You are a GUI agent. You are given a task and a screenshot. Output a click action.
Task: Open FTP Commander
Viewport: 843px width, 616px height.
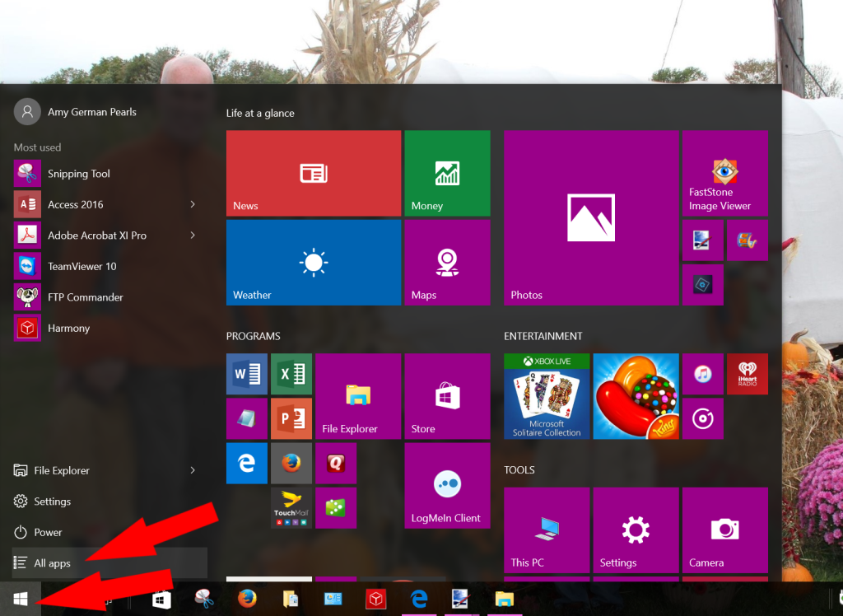pyautogui.click(x=87, y=297)
